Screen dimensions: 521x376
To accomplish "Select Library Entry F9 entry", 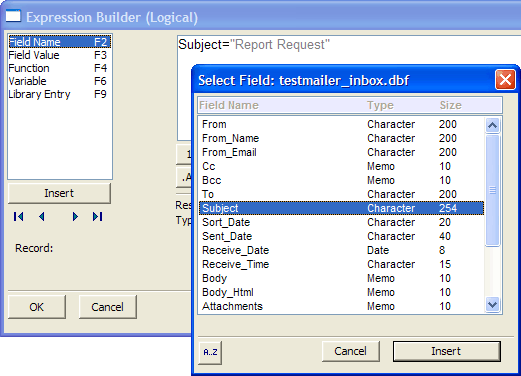I will (60, 94).
